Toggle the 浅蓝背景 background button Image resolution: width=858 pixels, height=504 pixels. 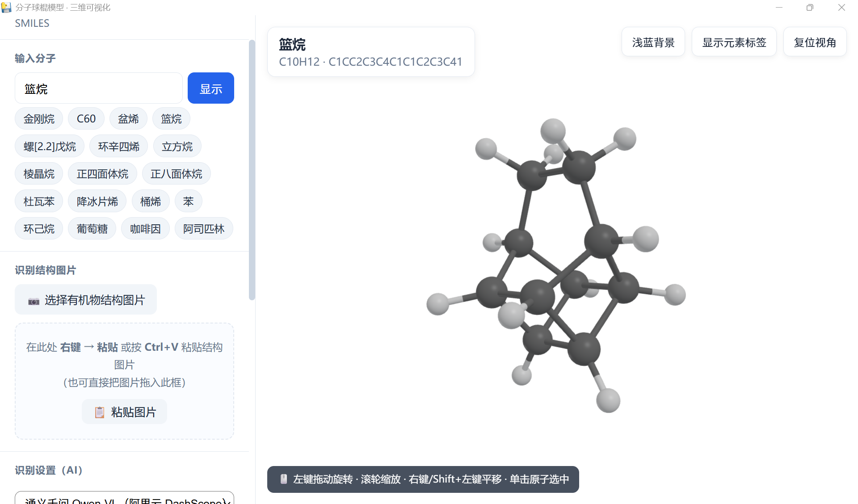point(653,42)
